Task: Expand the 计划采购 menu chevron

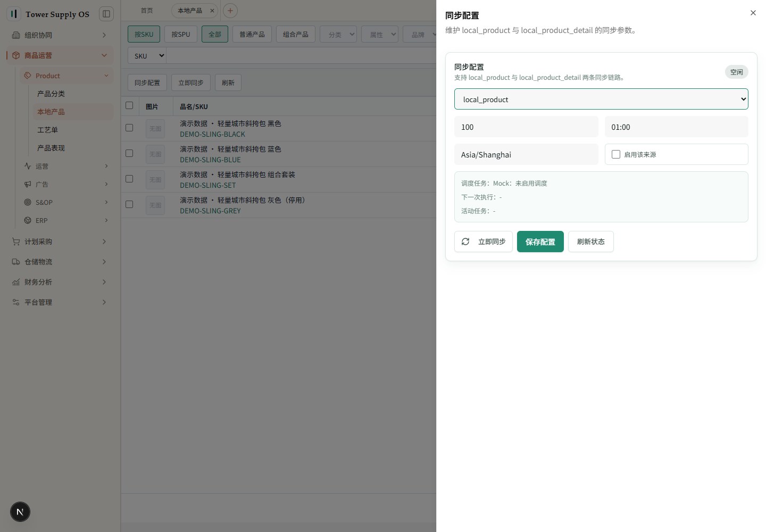Action: coord(104,242)
